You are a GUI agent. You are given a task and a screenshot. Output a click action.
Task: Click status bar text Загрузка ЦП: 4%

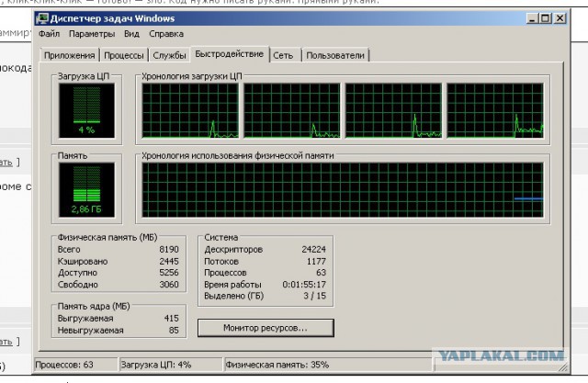[x=156, y=365]
